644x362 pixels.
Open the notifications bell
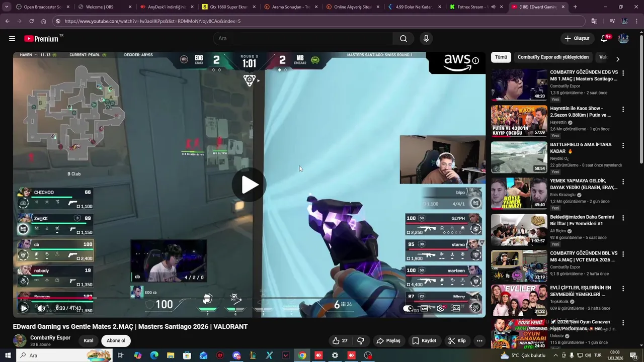[x=605, y=39]
